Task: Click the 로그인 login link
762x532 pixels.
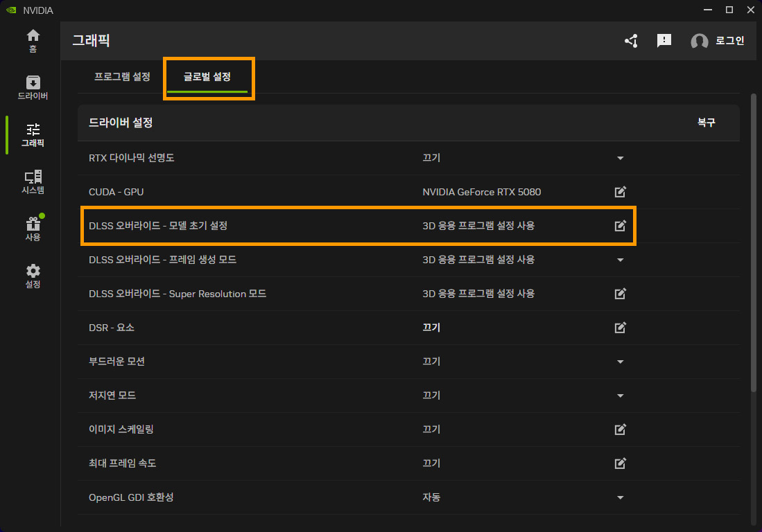Action: point(729,41)
